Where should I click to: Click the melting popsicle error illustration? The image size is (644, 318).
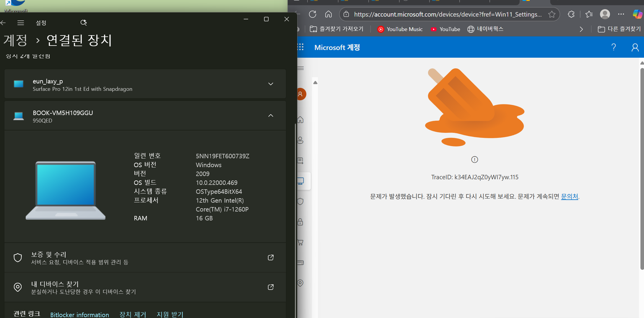[475, 107]
